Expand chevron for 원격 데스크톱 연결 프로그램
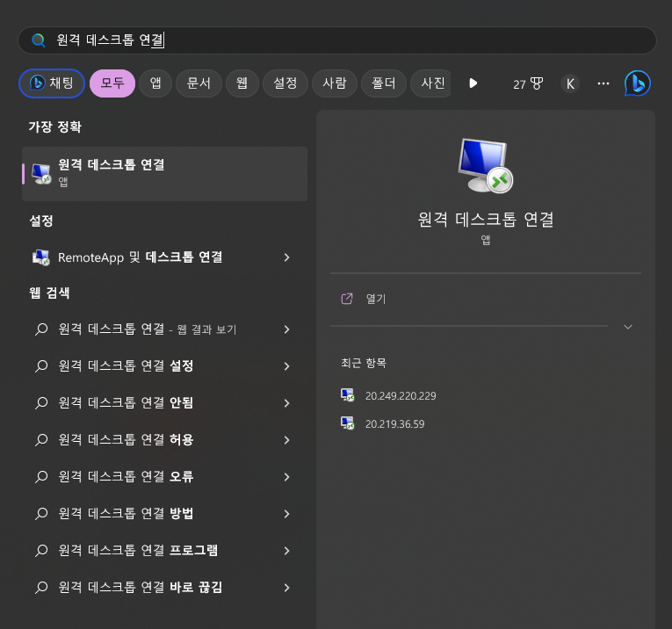Screen dimensions: 672x629 pyautogui.click(x=286, y=550)
